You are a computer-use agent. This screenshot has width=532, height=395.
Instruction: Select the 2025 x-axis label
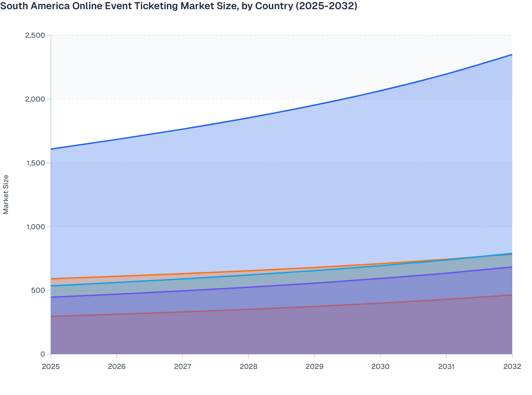pos(51,367)
